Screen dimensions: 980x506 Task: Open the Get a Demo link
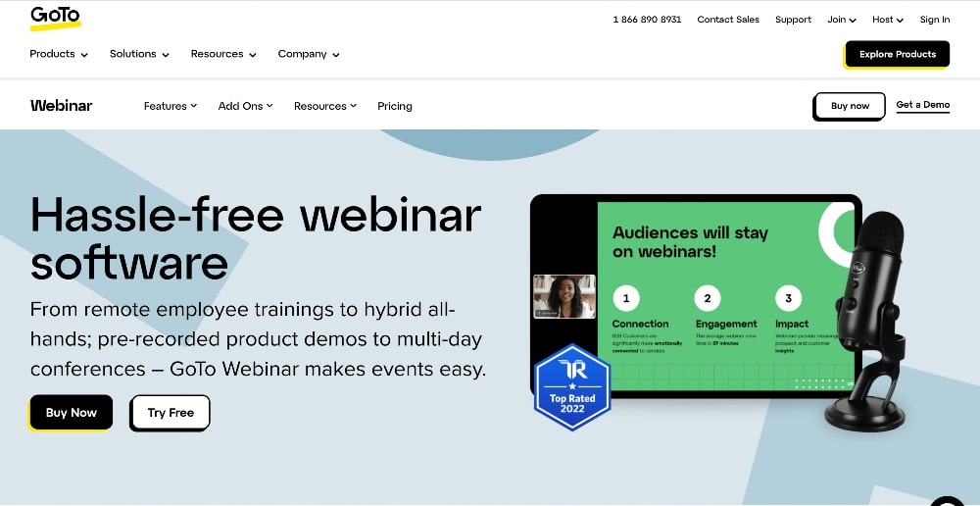click(x=922, y=105)
